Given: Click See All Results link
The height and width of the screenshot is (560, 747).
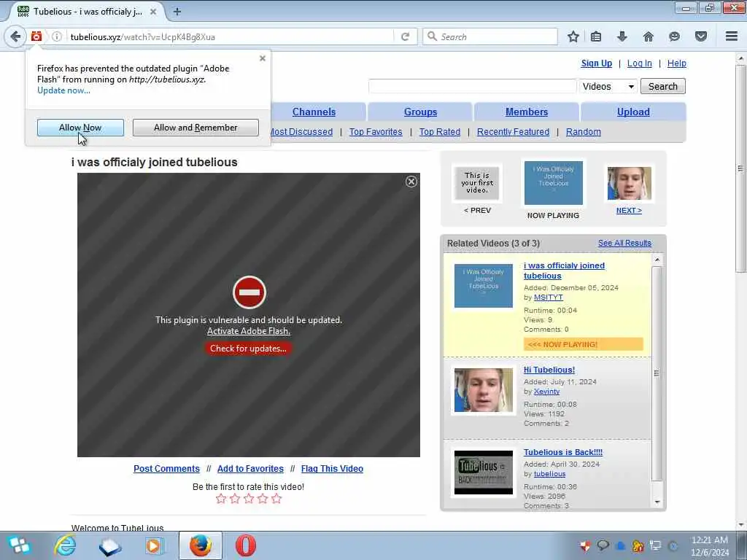Looking at the screenshot, I should tap(624, 243).
